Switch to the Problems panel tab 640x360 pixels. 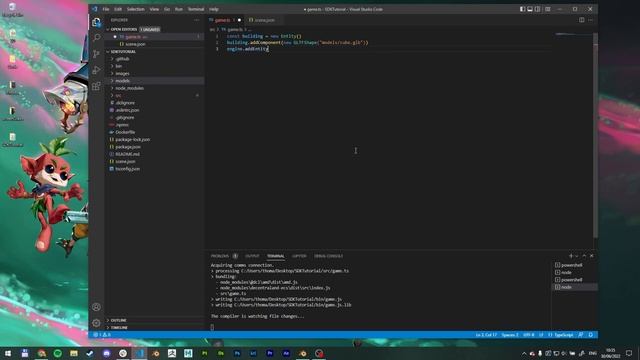click(x=220, y=256)
